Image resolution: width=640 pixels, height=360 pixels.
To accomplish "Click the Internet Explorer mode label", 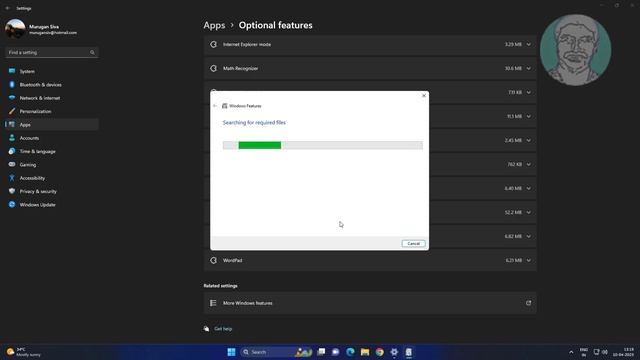I will coord(247,44).
